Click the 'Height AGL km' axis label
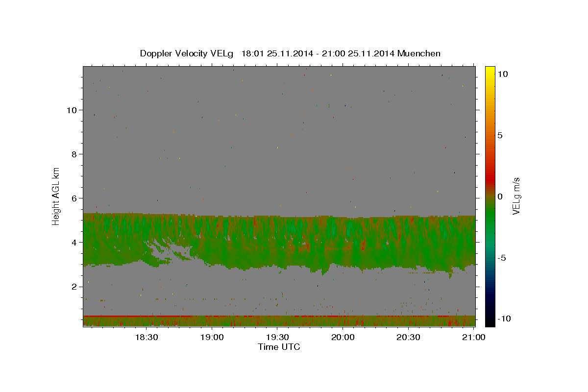This screenshot has height=392, width=588. pyautogui.click(x=56, y=196)
